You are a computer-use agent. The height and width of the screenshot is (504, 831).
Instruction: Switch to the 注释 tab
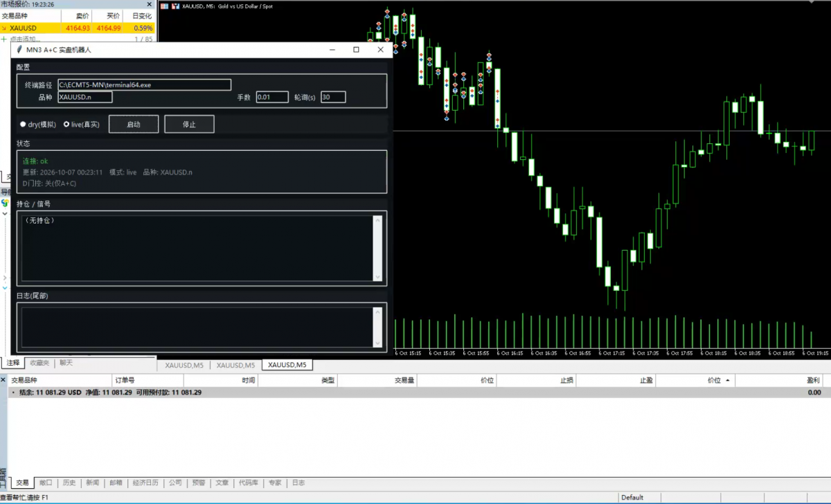[x=13, y=363]
